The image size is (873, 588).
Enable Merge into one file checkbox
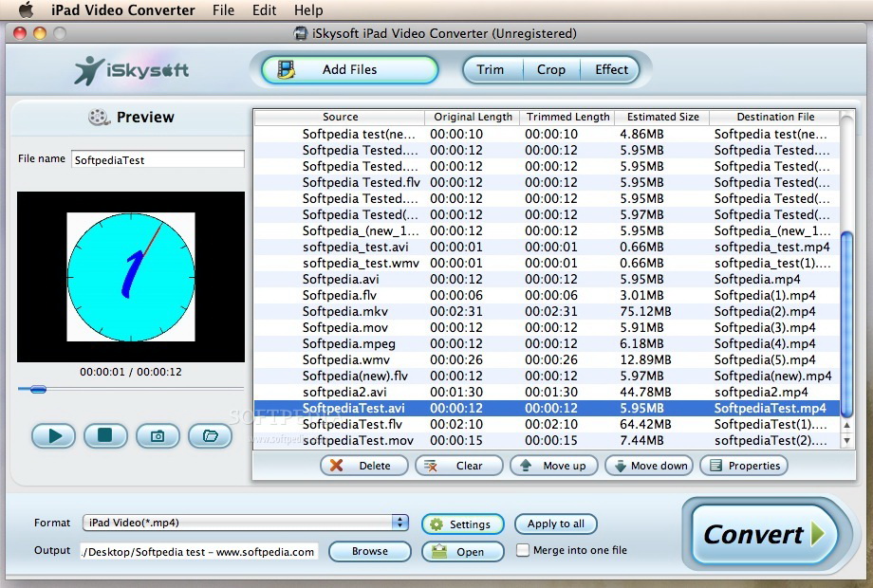click(x=522, y=550)
